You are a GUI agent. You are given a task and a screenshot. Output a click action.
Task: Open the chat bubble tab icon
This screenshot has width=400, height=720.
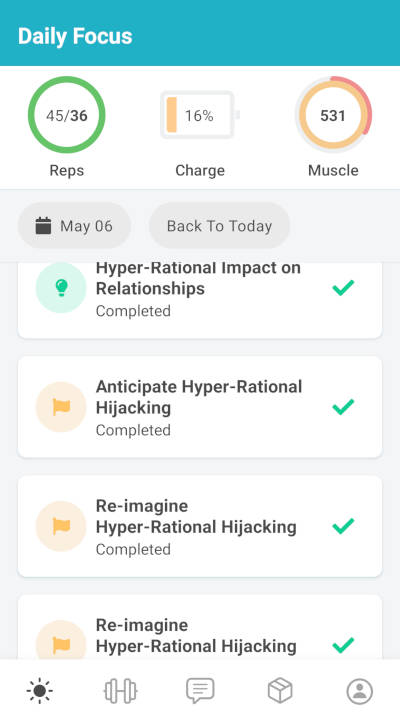(x=200, y=691)
